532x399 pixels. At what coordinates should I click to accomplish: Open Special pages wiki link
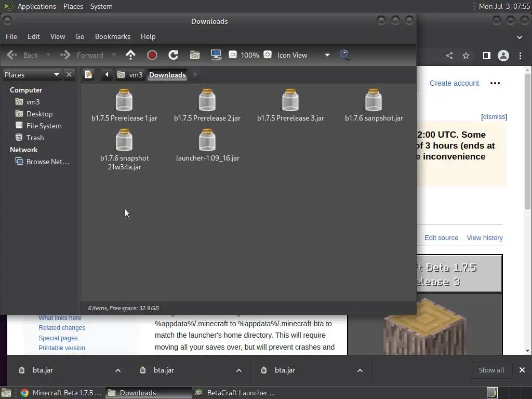click(58, 338)
